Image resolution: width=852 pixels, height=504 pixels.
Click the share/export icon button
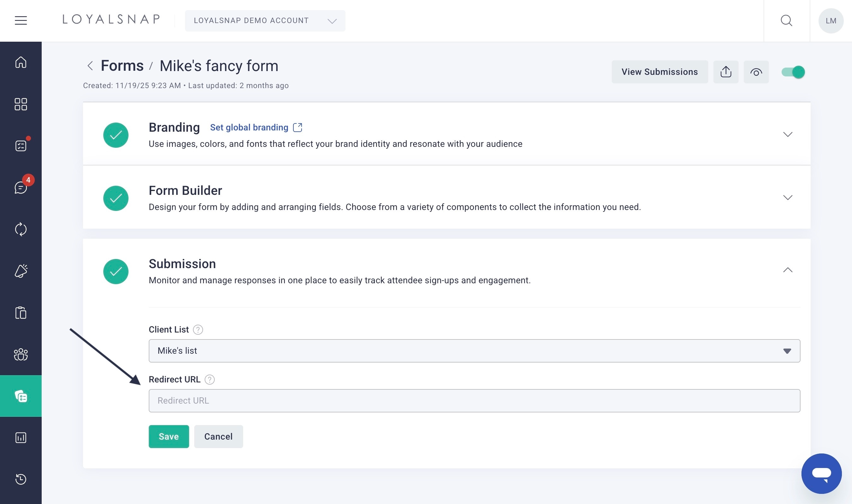pos(726,72)
